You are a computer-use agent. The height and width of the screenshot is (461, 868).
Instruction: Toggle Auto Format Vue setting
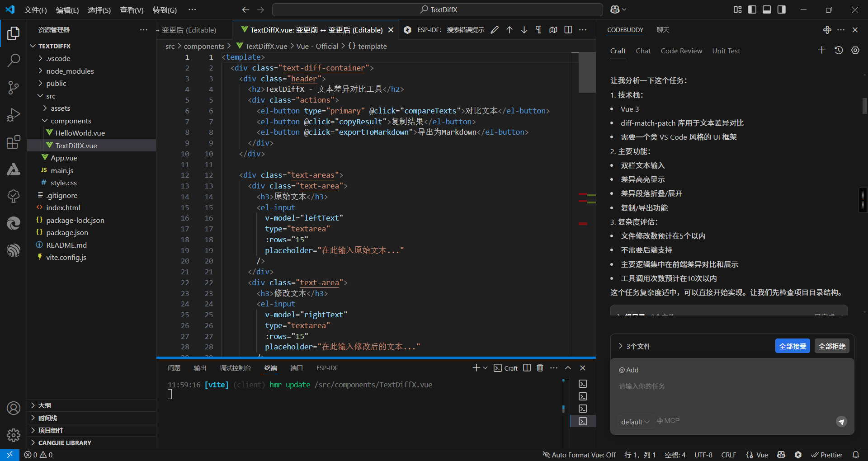[579, 455]
